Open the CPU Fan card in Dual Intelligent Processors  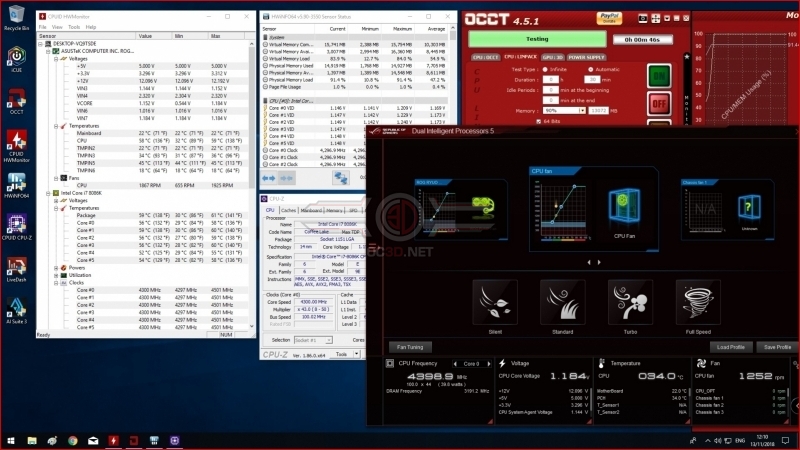[593, 209]
